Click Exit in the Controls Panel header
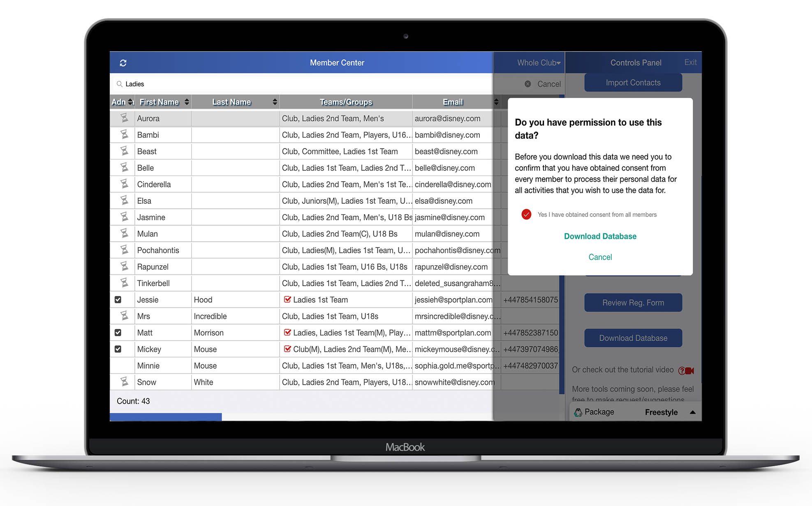 click(x=690, y=62)
